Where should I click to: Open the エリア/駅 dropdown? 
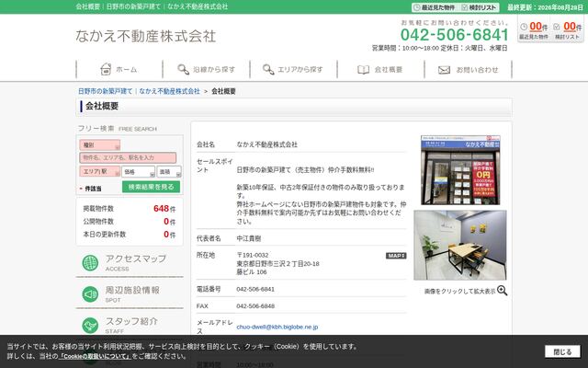click(100, 171)
